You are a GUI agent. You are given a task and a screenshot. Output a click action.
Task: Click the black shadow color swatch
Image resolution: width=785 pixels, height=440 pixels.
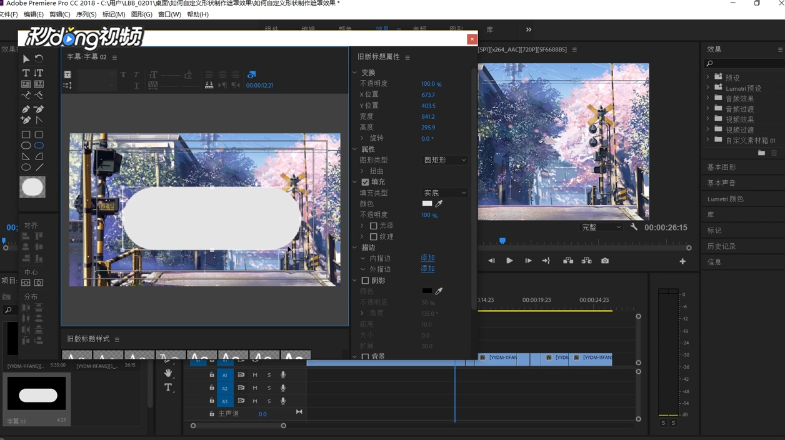tap(427, 291)
